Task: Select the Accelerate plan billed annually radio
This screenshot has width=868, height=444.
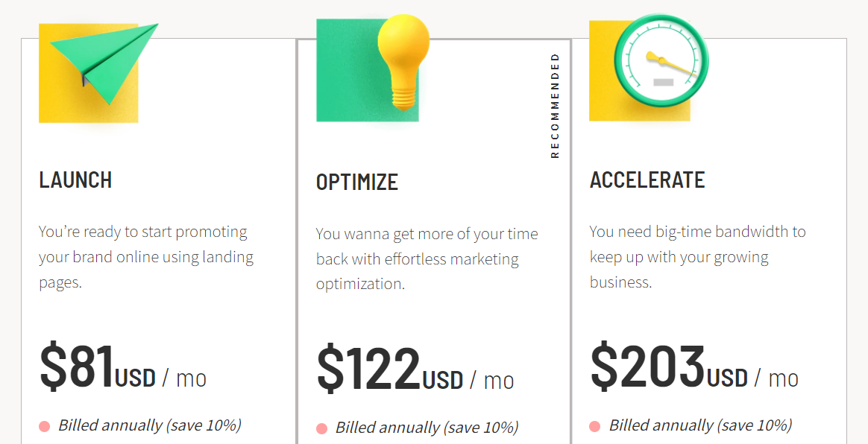Action: pyautogui.click(x=595, y=426)
